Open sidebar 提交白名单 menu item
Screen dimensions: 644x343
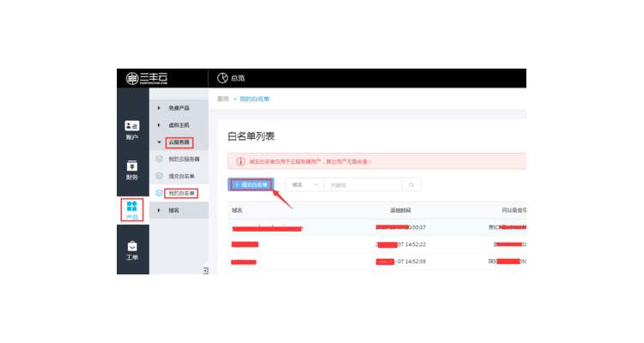[x=181, y=176]
